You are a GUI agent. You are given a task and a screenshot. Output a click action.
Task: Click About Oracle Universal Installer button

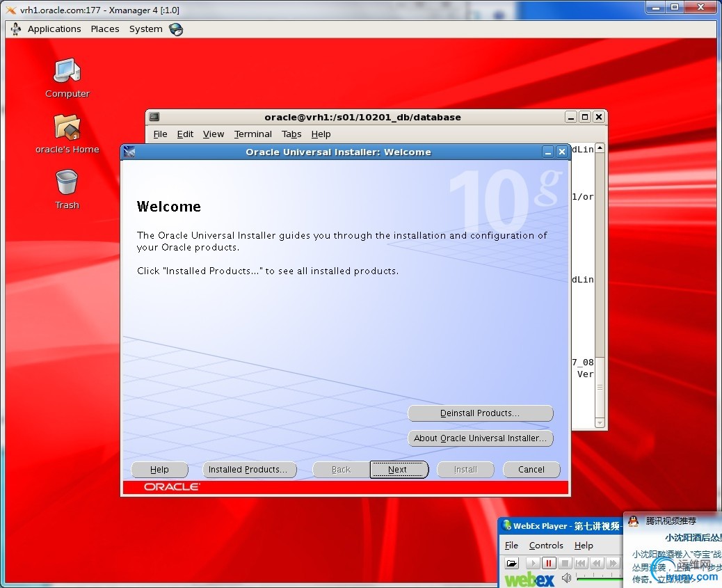[480, 438]
